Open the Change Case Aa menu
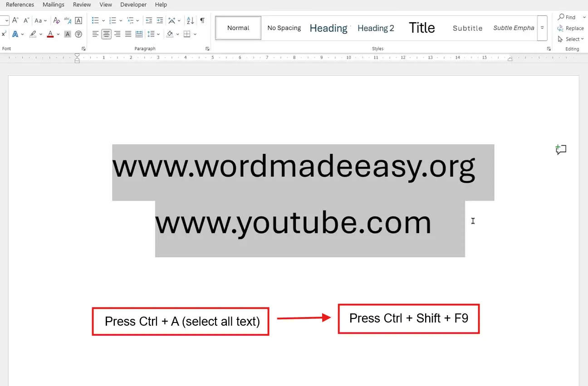The height and width of the screenshot is (386, 588). [x=40, y=20]
